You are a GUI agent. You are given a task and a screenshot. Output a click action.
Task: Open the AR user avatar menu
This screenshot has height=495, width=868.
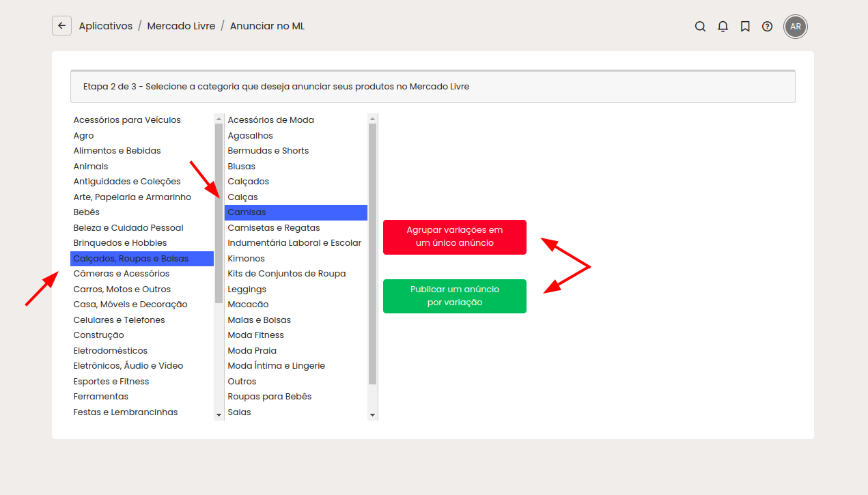796,27
